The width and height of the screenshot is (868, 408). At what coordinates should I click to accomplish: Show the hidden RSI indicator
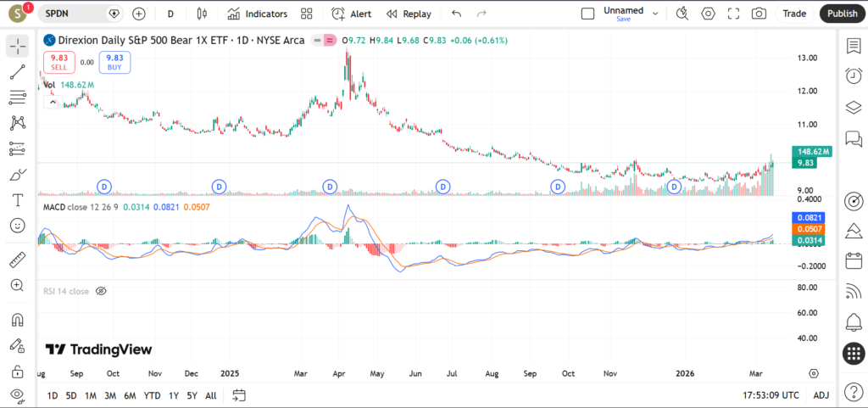(101, 291)
